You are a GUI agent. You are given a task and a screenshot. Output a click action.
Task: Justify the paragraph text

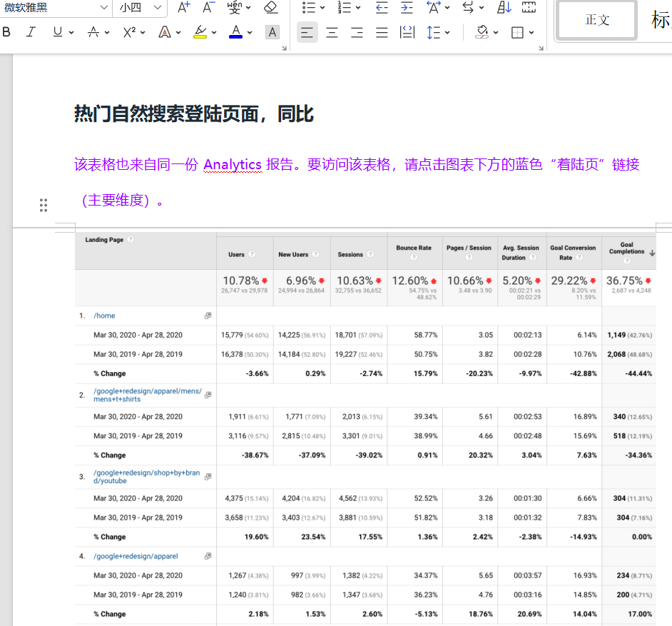tap(382, 32)
